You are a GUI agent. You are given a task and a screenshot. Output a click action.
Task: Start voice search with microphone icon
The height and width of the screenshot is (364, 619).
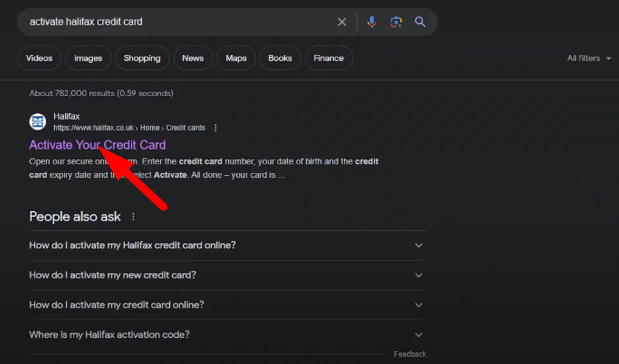(x=371, y=22)
